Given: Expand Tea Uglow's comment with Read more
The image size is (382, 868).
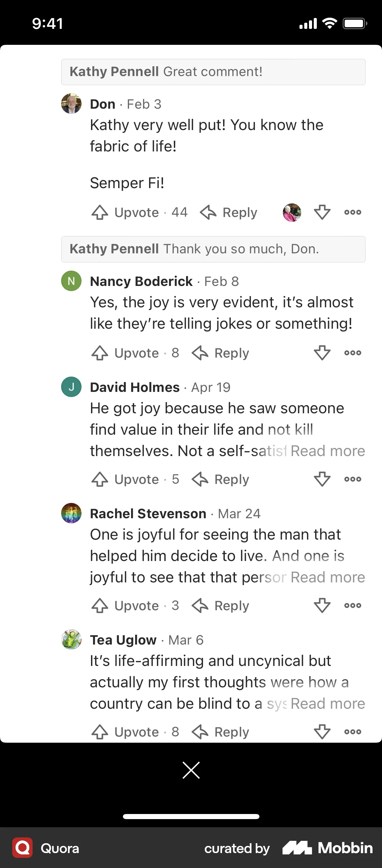Looking at the screenshot, I should tap(328, 704).
